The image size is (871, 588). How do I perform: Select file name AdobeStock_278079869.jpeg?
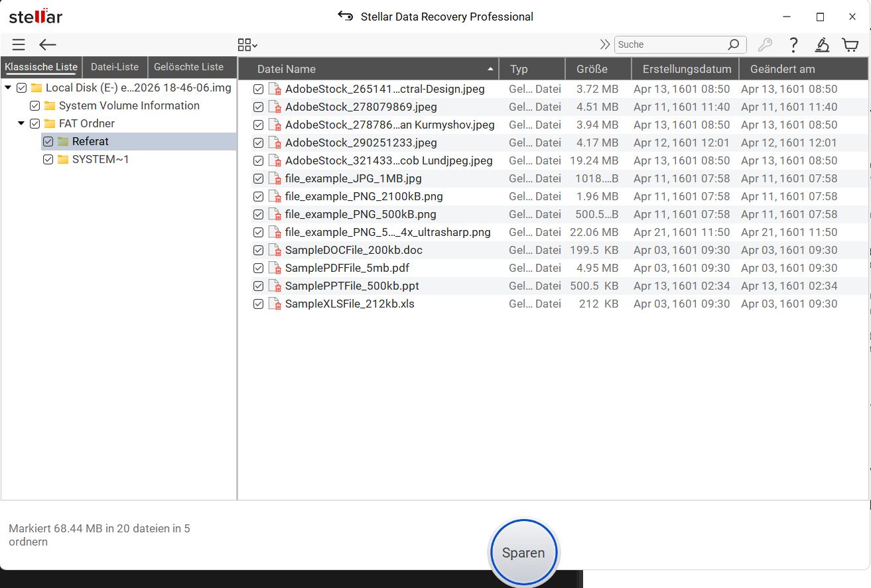[x=361, y=107]
